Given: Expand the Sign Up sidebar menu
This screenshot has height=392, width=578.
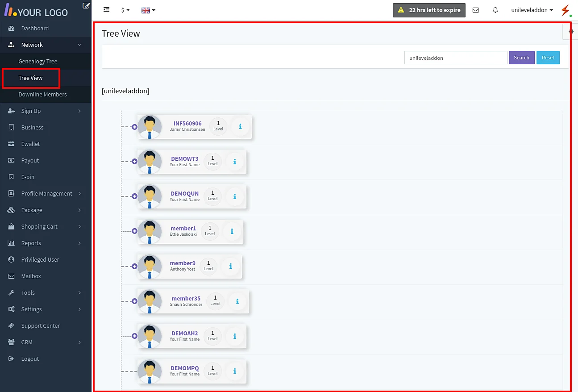Looking at the screenshot, I should click(x=46, y=111).
